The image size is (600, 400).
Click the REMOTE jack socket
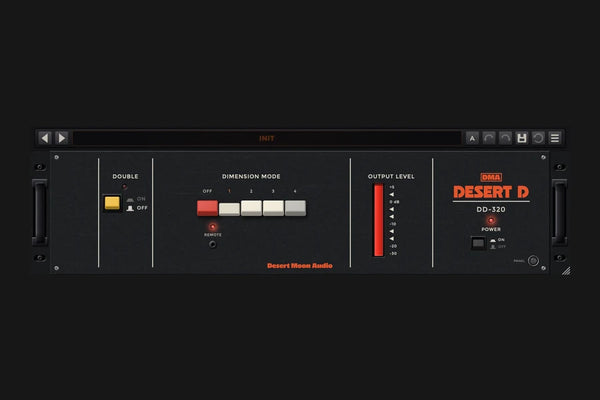pos(212,244)
